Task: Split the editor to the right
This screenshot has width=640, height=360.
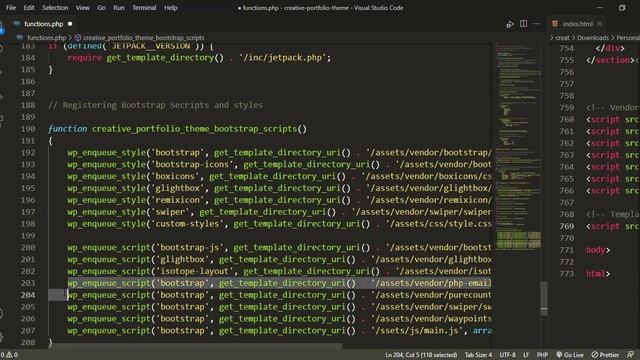Action: (523, 24)
